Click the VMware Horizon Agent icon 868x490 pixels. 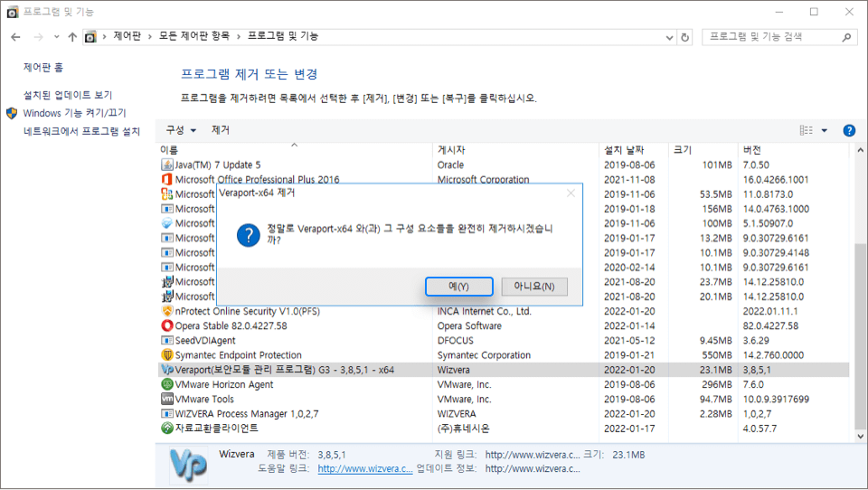pyautogui.click(x=166, y=384)
